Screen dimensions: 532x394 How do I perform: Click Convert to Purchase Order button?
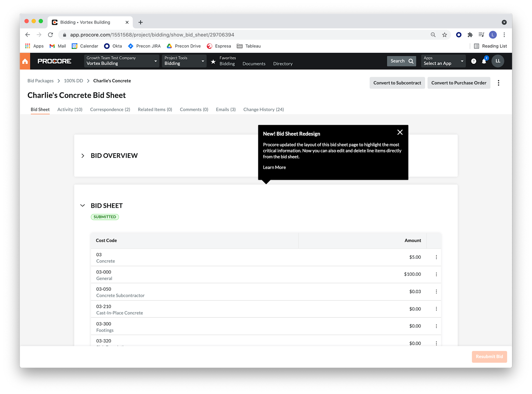pos(459,83)
